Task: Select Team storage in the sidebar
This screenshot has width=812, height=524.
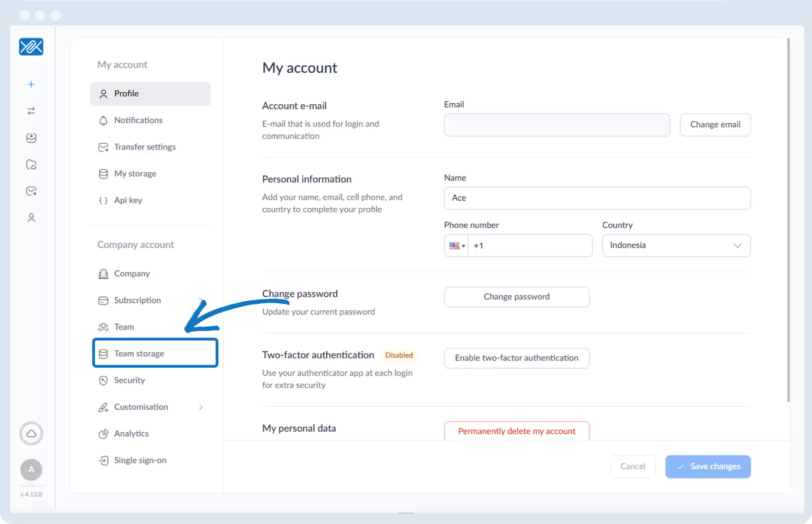Action: (139, 354)
